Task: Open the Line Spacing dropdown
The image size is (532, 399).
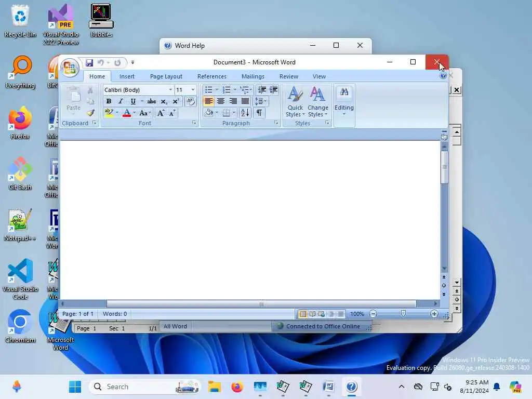Action: click(261, 101)
